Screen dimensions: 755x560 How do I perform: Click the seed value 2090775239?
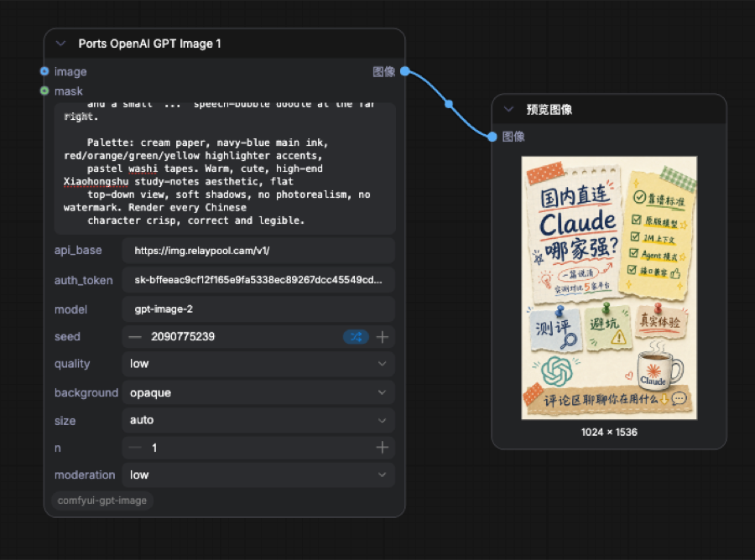pos(183,337)
